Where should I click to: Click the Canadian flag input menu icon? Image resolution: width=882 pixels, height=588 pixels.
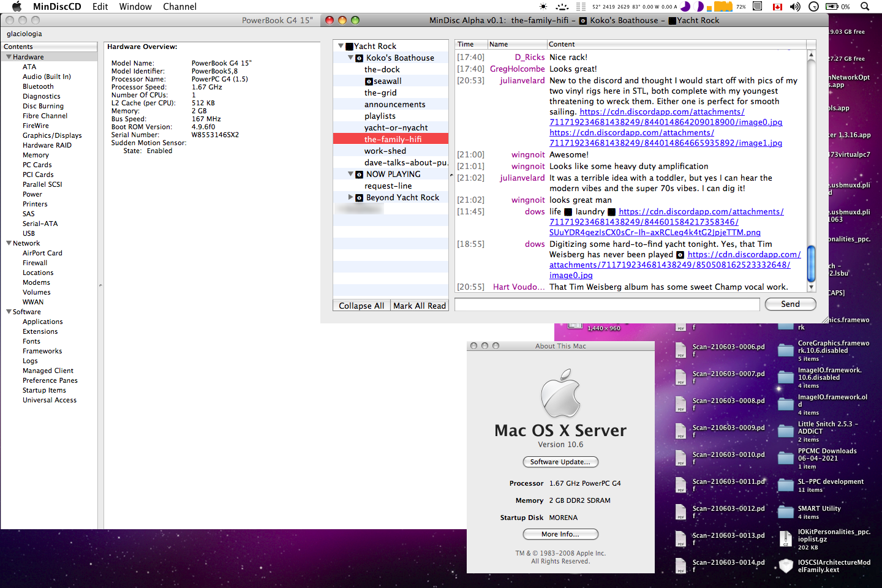pyautogui.click(x=777, y=7)
